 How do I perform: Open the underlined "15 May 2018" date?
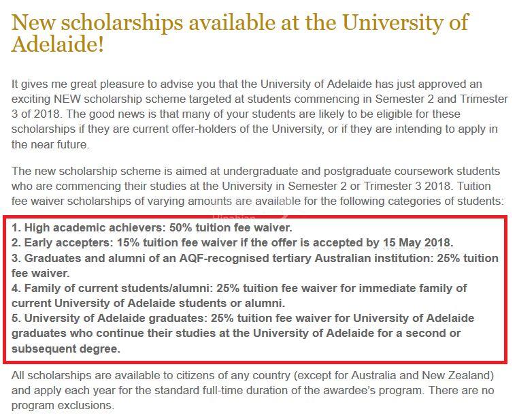click(417, 243)
